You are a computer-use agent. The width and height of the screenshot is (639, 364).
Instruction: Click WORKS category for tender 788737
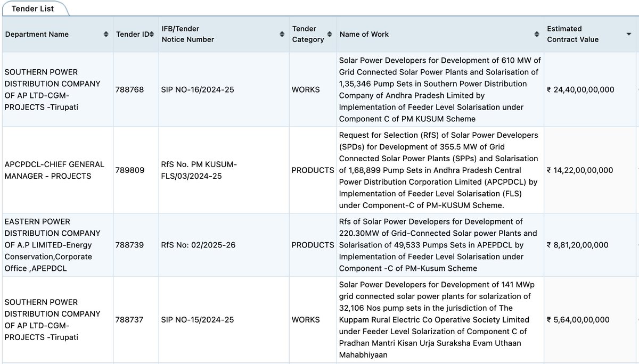(306, 320)
